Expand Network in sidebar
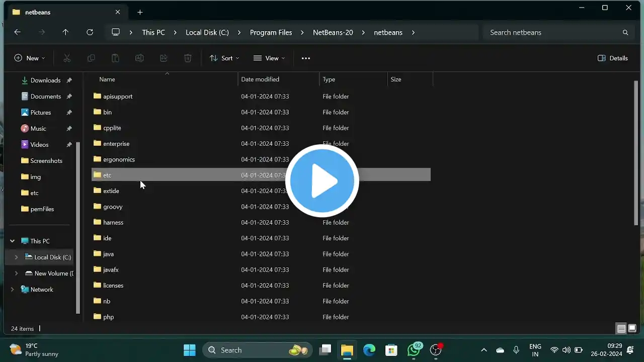Screen dimensions: 644x362 [x=13, y=290]
